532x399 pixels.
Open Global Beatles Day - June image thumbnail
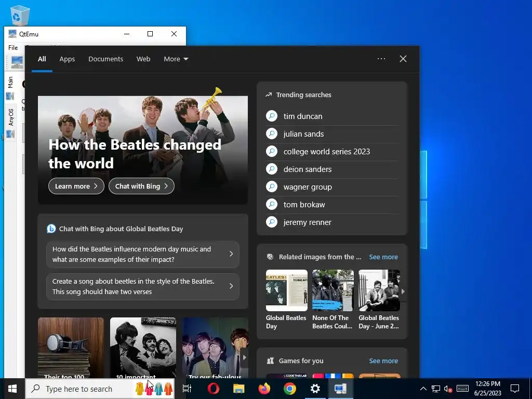(379, 290)
